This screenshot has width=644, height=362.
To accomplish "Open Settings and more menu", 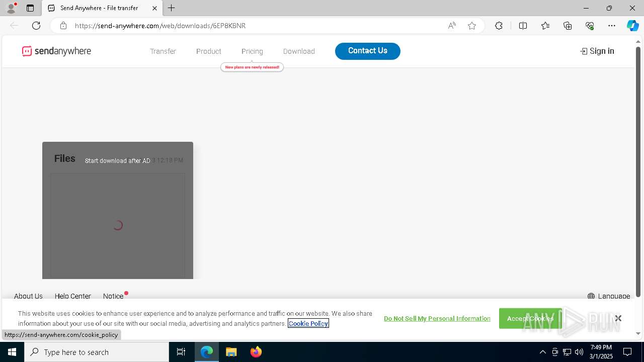I will coord(612,26).
